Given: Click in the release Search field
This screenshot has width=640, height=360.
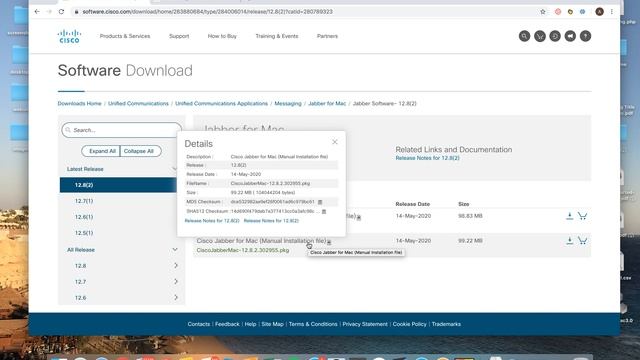Looking at the screenshot, I should (122, 130).
